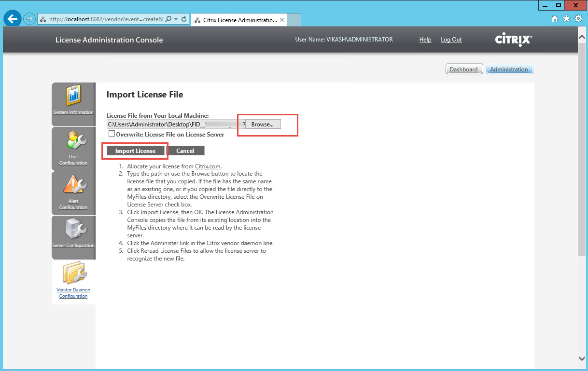Click the Citrix logo in the header
Viewport: 588px width, 371px height.
point(513,40)
